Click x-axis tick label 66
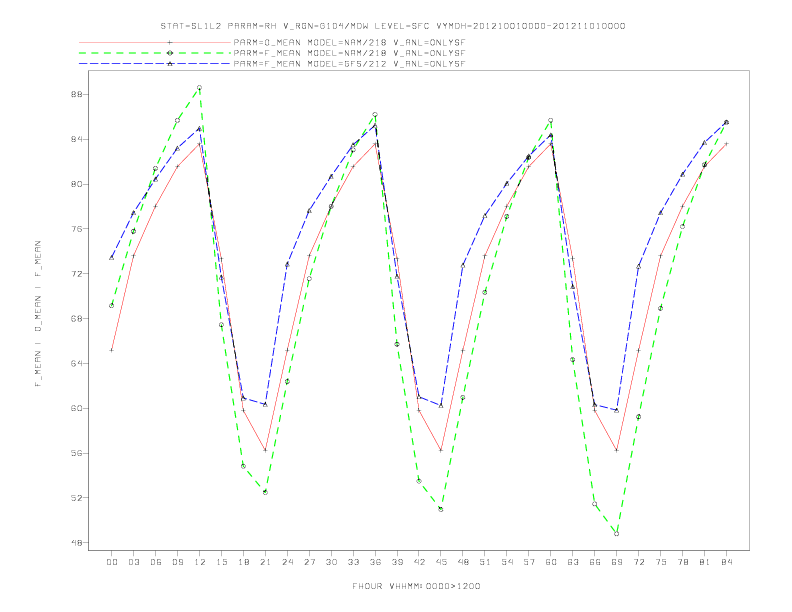The width and height of the screenshot is (792, 612). 595,562
